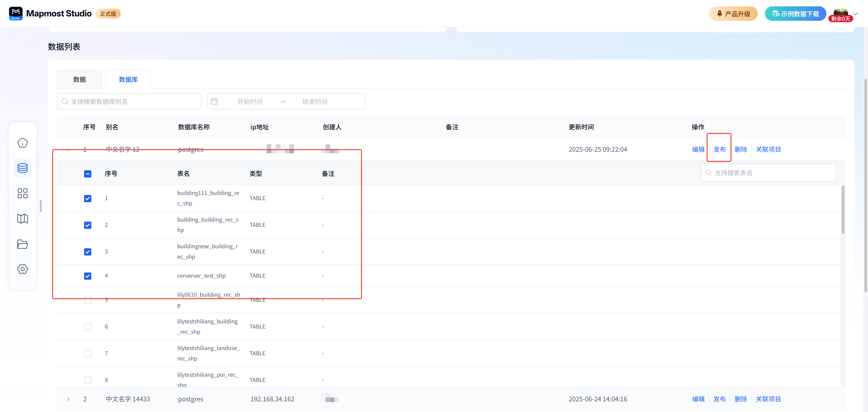This screenshot has height=412, width=868.
Task: Uncheck building111_building_rec_shp table row
Action: [x=88, y=198]
